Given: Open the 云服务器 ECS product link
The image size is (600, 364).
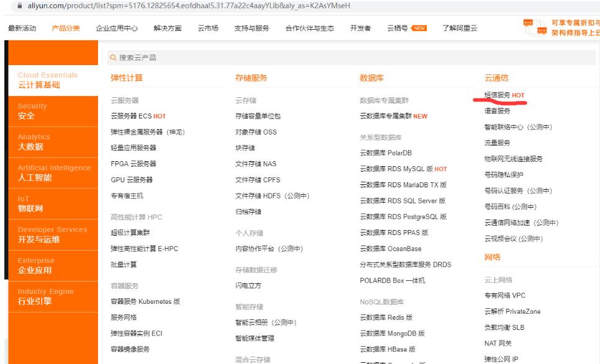Looking at the screenshot, I should coord(132,116).
